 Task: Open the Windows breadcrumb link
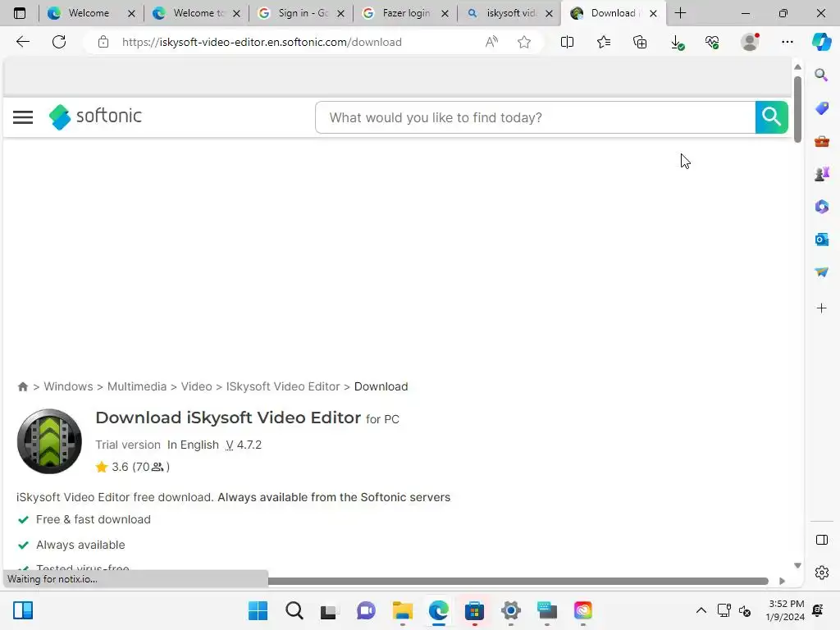[x=68, y=386]
